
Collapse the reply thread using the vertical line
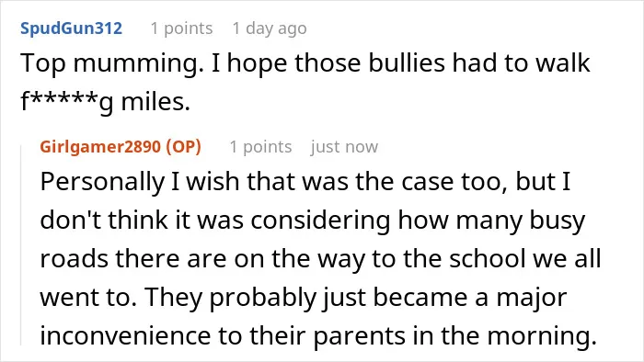(x=21, y=245)
